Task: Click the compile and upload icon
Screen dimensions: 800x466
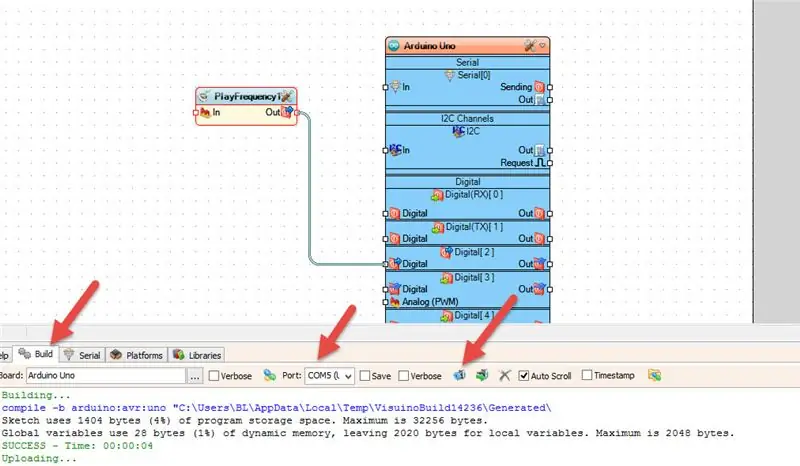Action: tap(459, 376)
